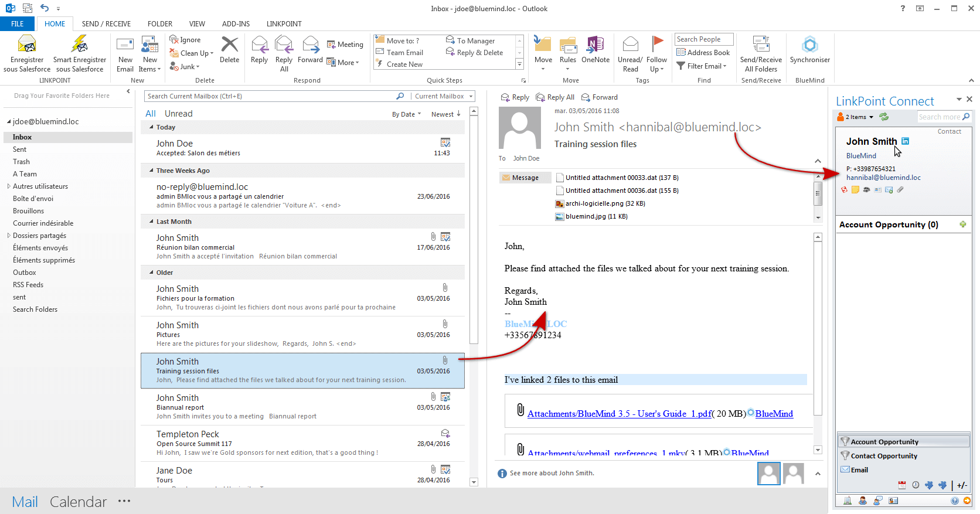This screenshot has width=980, height=514.
Task: Switch to the SEND / RECEIVE tab
Action: coord(106,24)
